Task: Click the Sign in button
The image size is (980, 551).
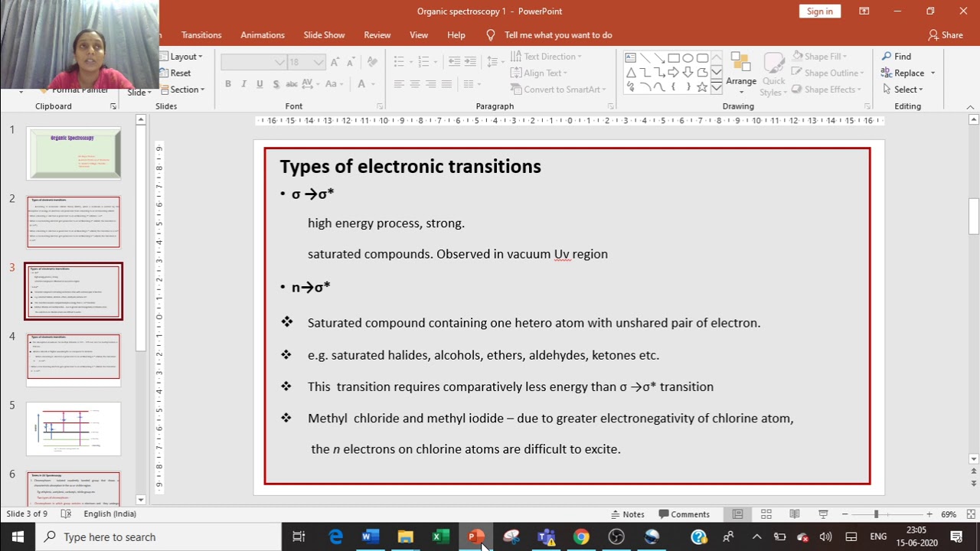Action: 819,11
